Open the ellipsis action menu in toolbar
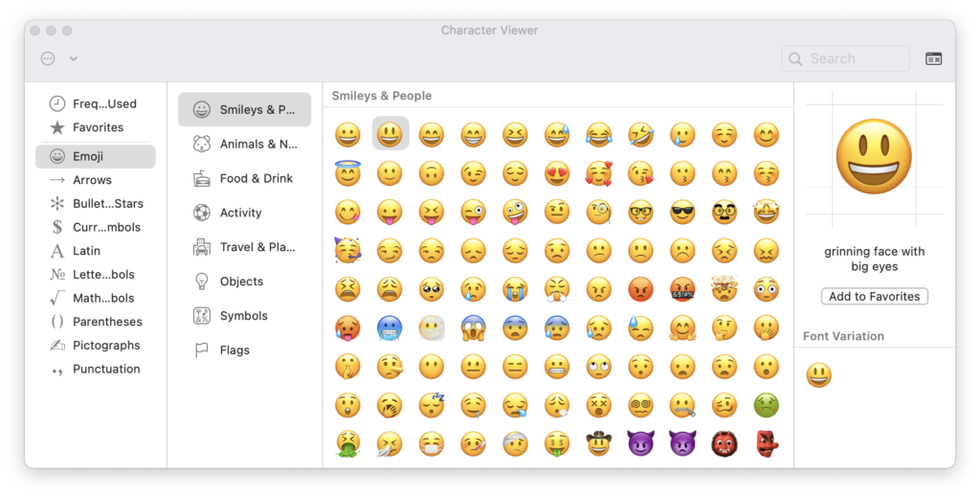The width and height of the screenshot is (980, 497). [x=48, y=58]
